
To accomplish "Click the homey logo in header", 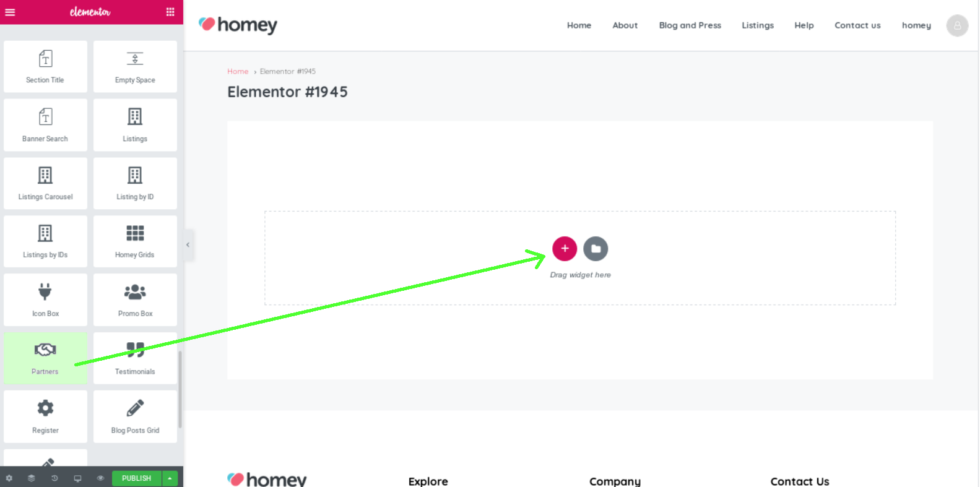I will click(x=238, y=25).
